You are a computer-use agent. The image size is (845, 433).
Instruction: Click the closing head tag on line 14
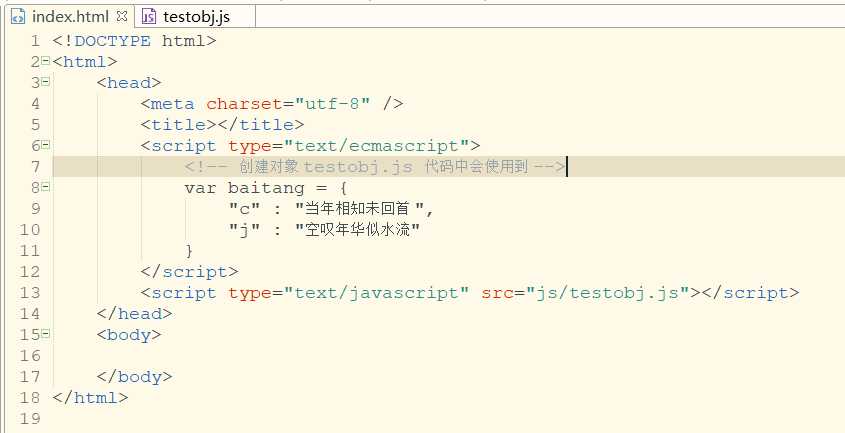click(134, 314)
